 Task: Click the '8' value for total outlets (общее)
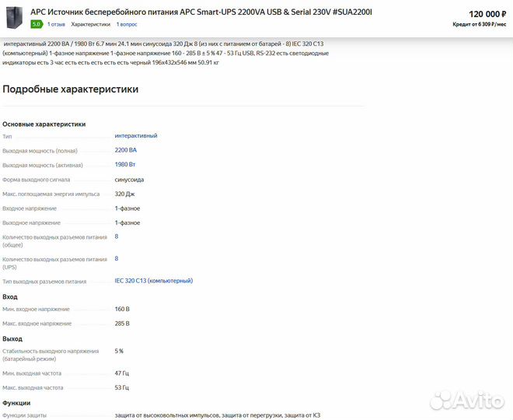pyautogui.click(x=117, y=236)
